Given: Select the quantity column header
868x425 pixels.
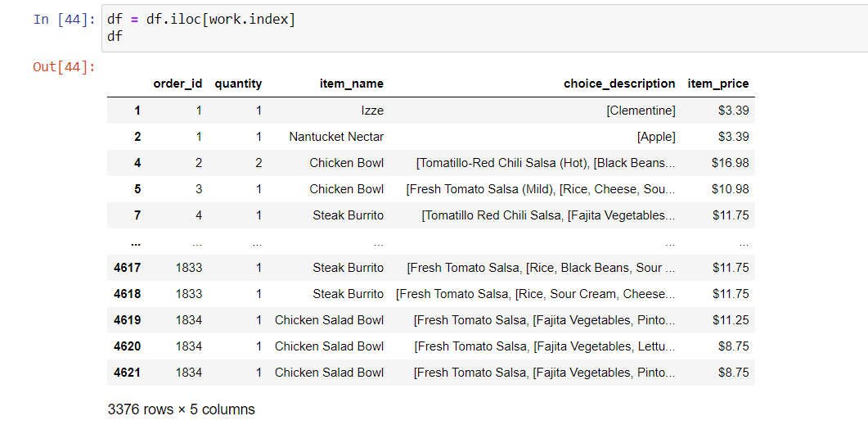Looking at the screenshot, I should pyautogui.click(x=238, y=84).
